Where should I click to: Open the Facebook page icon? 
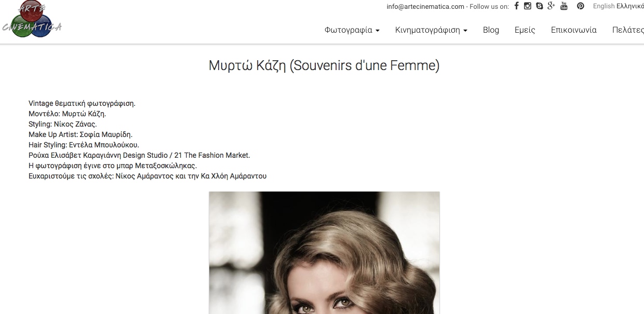point(516,6)
